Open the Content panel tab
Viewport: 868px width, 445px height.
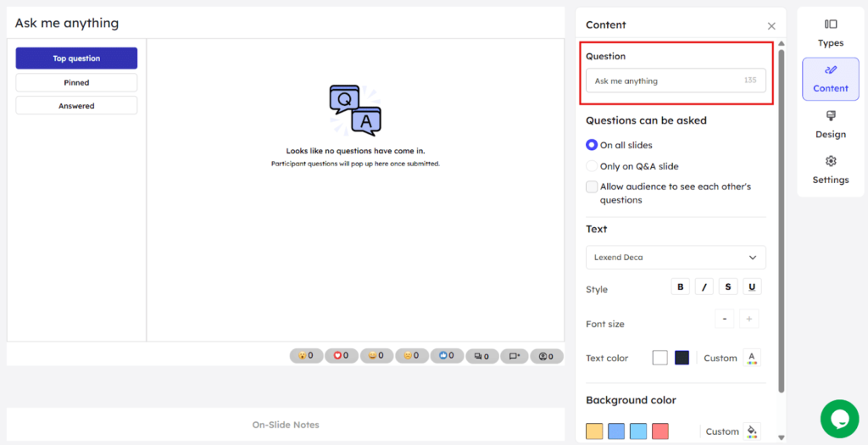coord(831,79)
